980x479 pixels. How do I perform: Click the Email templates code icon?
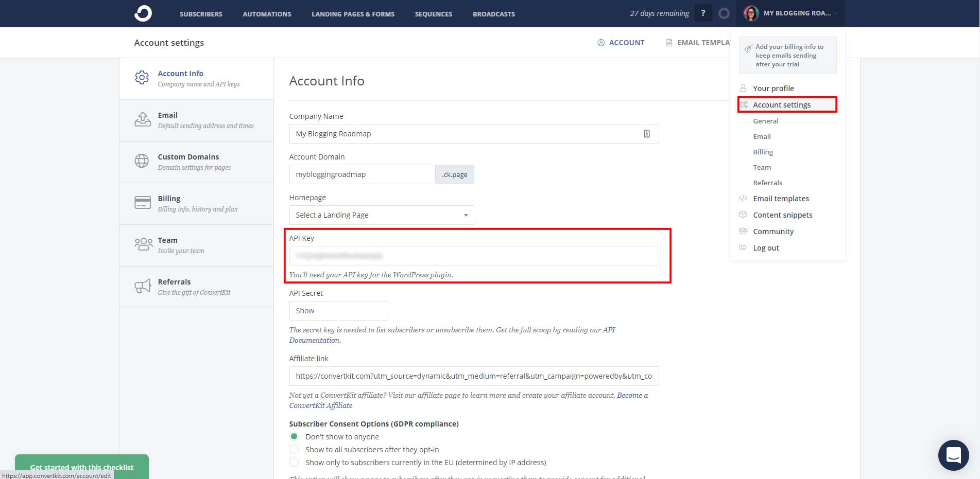pos(743,198)
